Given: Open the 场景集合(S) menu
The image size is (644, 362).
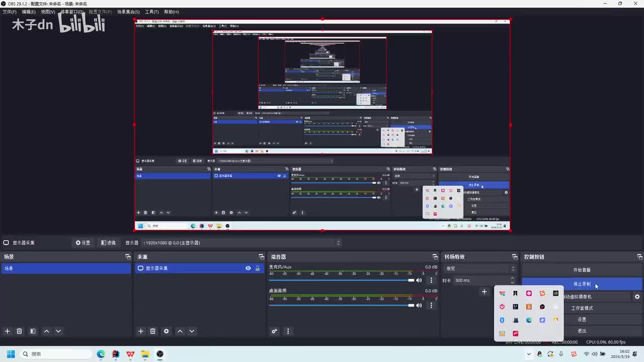Looking at the screenshot, I should point(128,12).
